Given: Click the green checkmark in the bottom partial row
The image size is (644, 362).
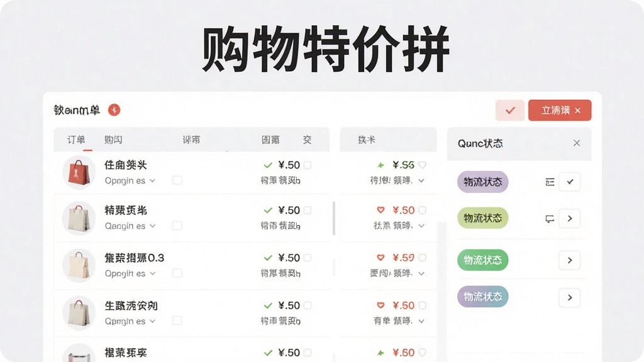Looking at the screenshot, I should click(x=268, y=353).
